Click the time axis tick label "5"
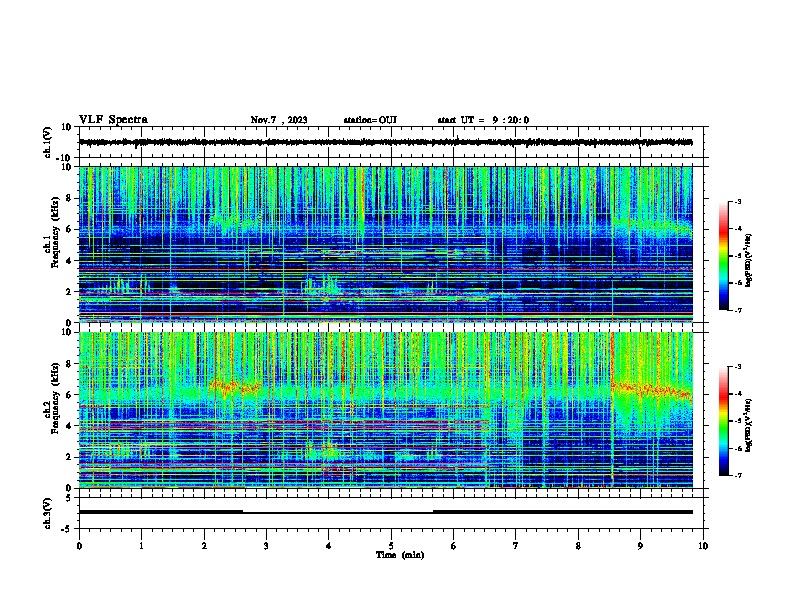The image size is (792, 612). (391, 546)
